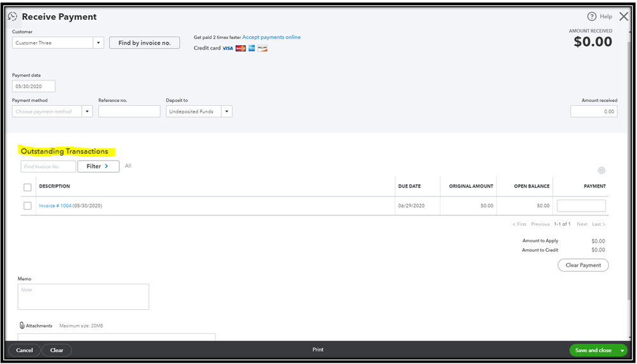This screenshot has width=637, height=364.
Task: Expand the Customer Three dropdown arrow
Action: point(98,43)
